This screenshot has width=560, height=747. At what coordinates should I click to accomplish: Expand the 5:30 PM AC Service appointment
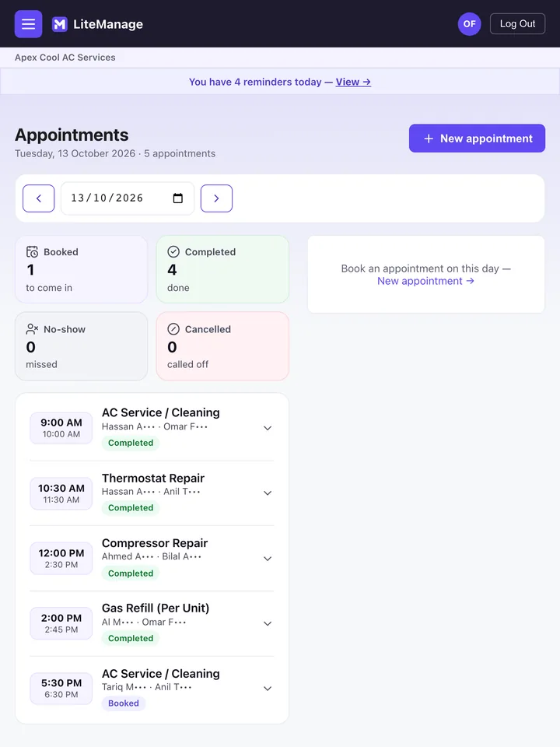[268, 689]
